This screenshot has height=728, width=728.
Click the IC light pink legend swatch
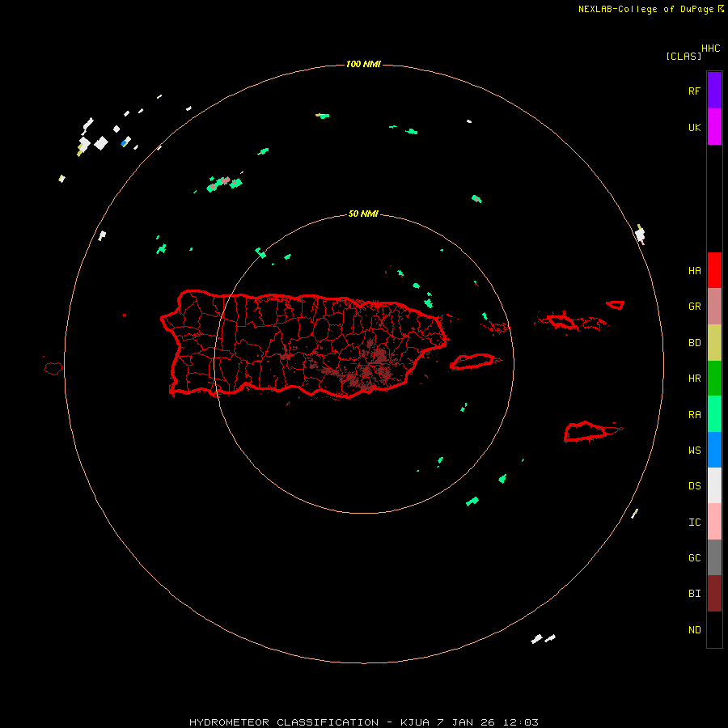pyautogui.click(x=714, y=522)
